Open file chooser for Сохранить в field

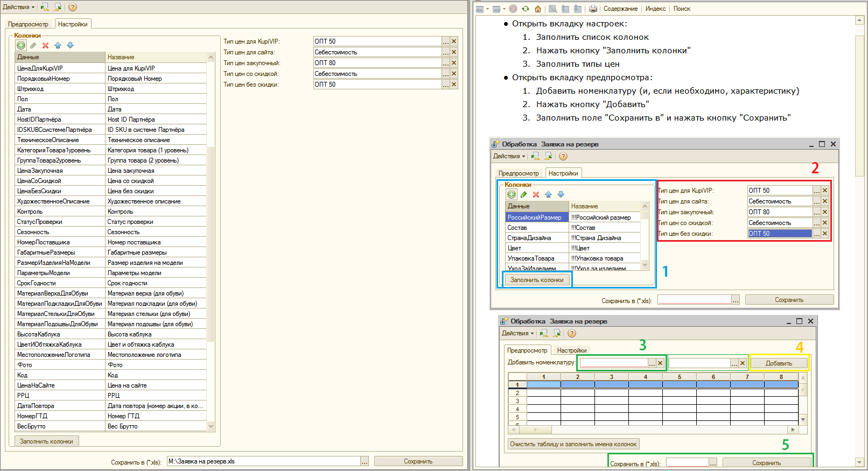tap(365, 461)
